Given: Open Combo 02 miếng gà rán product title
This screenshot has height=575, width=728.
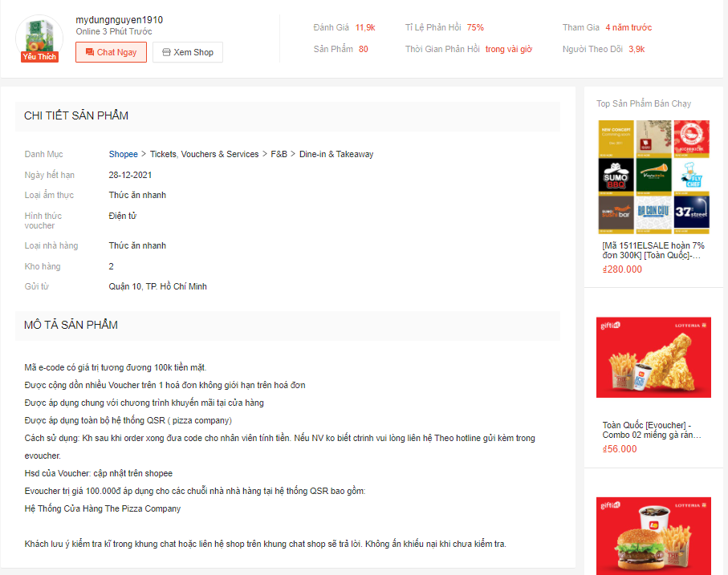Looking at the screenshot, I should (x=652, y=430).
